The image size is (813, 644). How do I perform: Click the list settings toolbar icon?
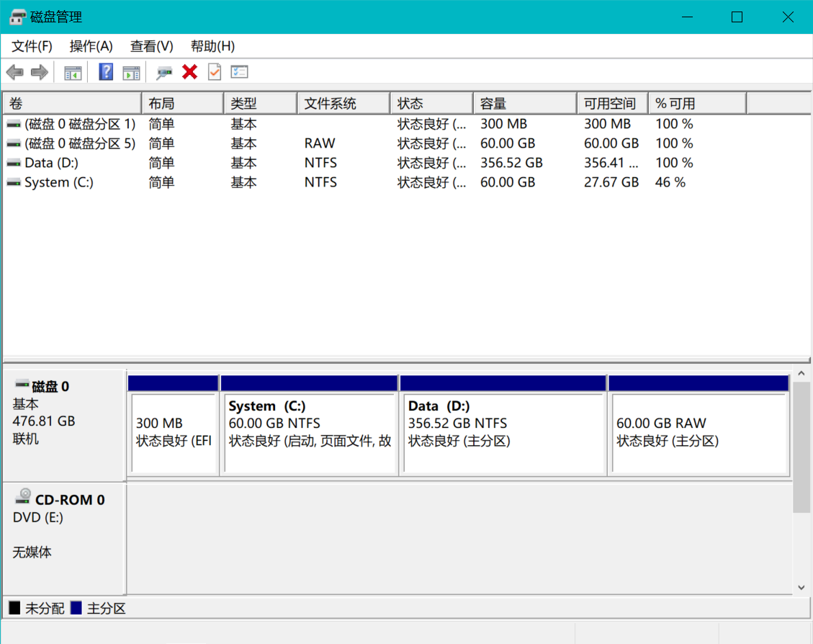coord(240,72)
